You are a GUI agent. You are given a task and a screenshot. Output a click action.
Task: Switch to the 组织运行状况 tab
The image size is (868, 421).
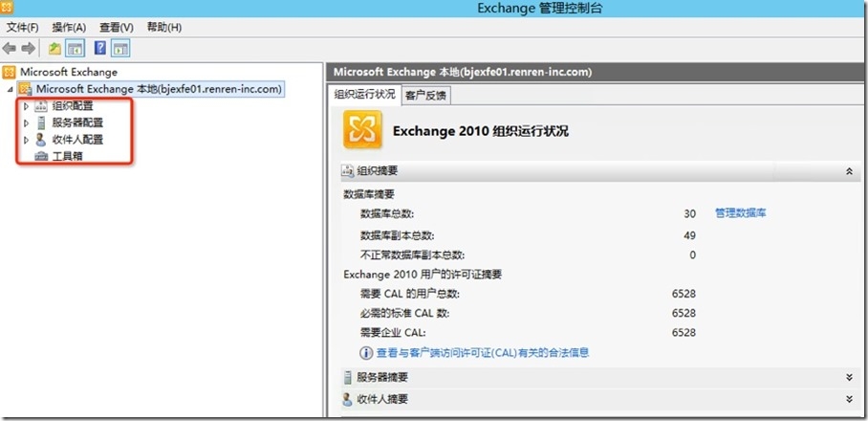click(365, 94)
